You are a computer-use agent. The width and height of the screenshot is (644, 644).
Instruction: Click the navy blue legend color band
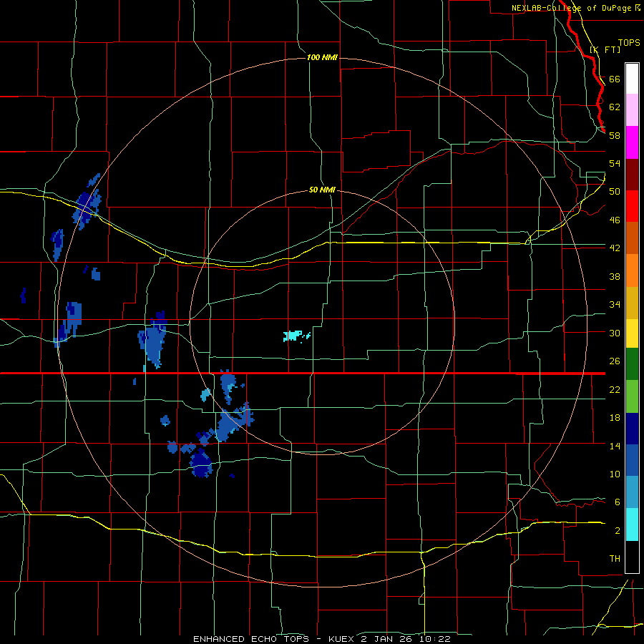pyautogui.click(x=632, y=429)
